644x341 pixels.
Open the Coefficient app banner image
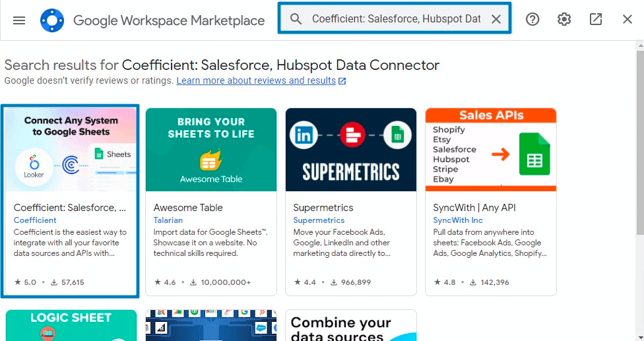71,149
